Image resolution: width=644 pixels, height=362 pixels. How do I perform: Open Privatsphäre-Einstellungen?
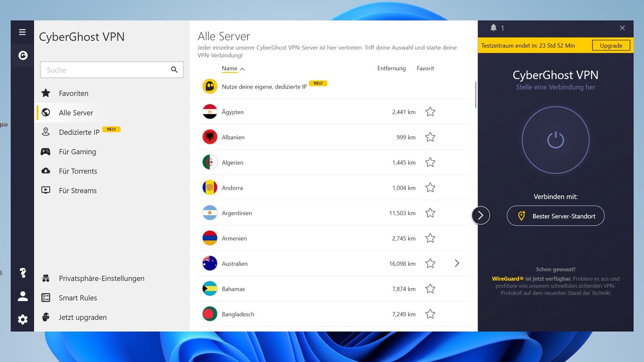pos(102,279)
